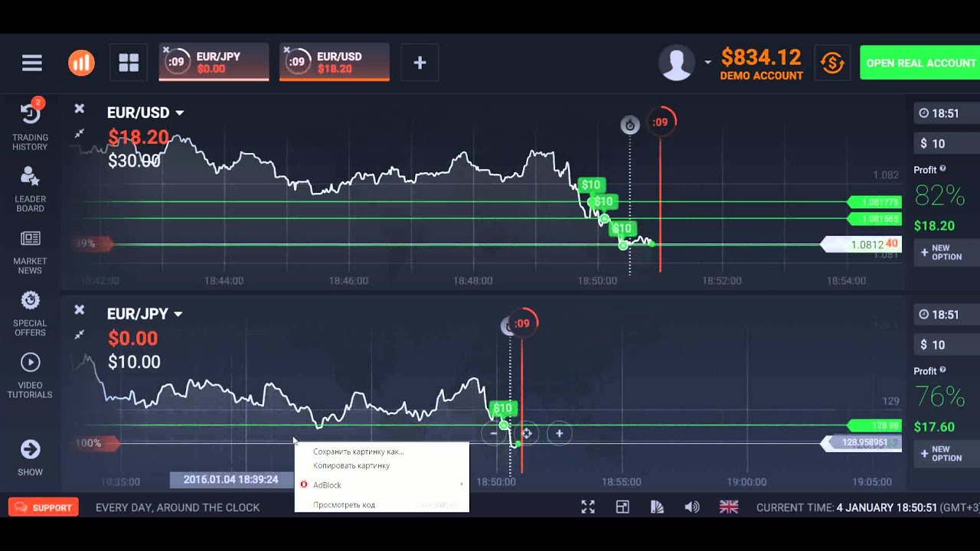Click Open Real Account button
980x551 pixels.
click(x=920, y=63)
